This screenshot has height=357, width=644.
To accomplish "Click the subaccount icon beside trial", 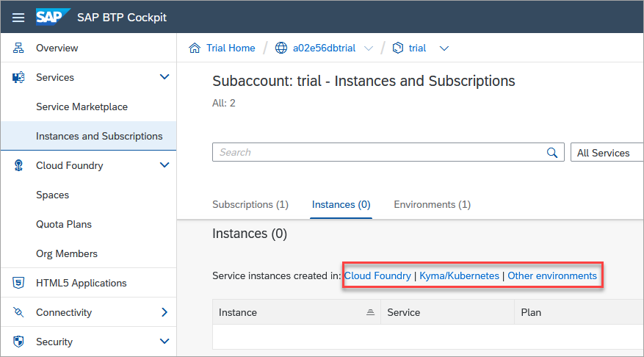I will (397, 48).
